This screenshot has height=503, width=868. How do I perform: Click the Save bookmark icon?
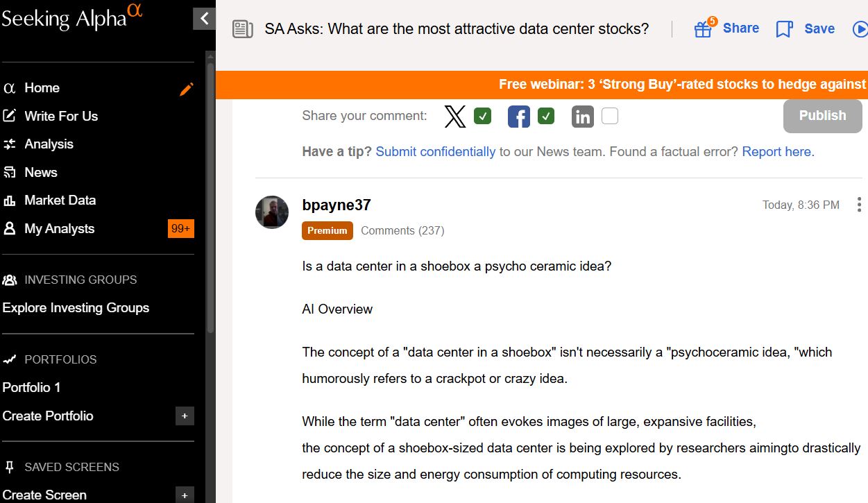(784, 29)
